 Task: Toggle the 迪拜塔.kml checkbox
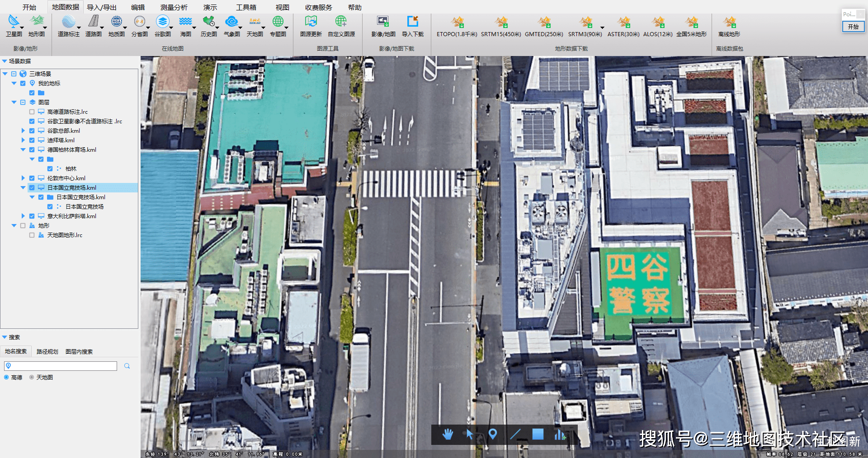(32, 140)
